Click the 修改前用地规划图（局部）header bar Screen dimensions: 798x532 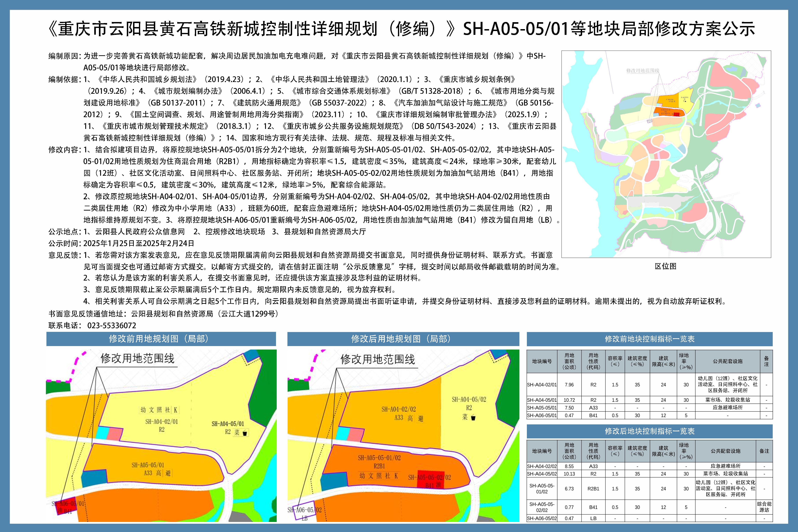(161, 339)
